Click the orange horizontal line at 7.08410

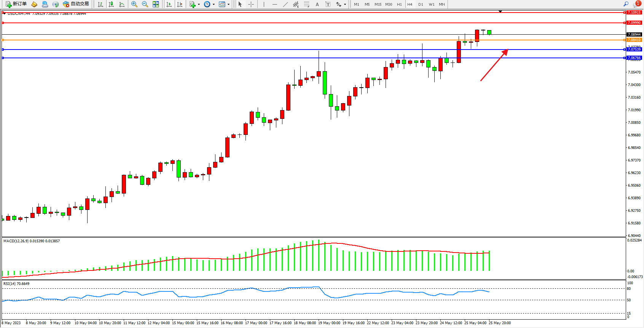304,40
